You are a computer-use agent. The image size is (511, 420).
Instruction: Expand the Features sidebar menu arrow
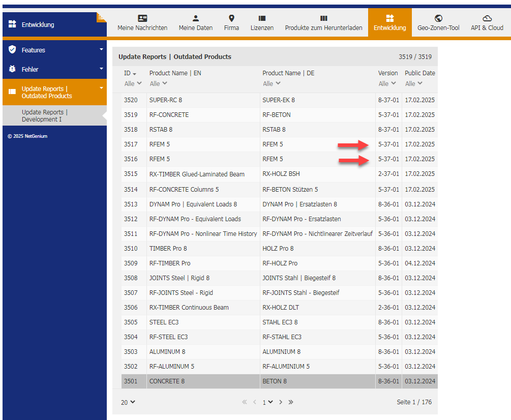point(101,49)
